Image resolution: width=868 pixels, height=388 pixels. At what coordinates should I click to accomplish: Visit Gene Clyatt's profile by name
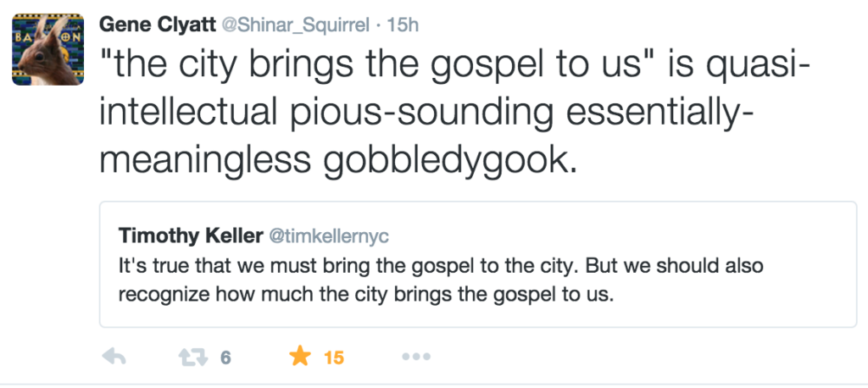pos(157,25)
